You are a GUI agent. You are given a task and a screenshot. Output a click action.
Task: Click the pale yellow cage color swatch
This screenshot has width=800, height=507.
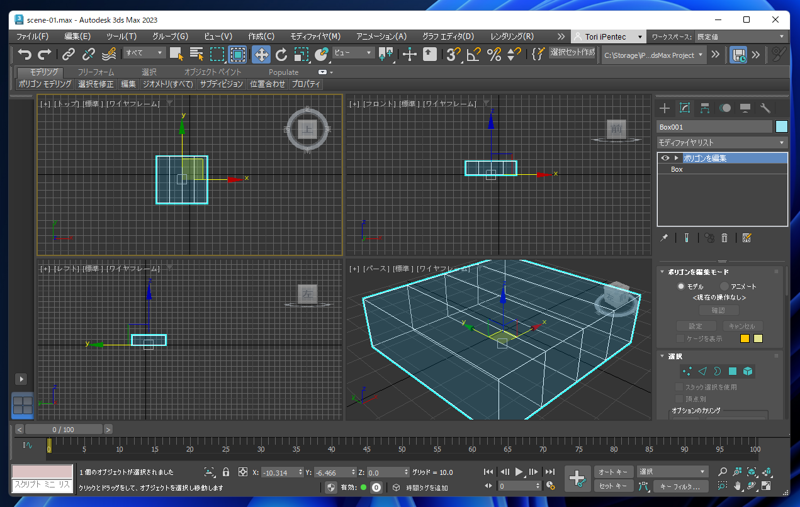click(758, 339)
